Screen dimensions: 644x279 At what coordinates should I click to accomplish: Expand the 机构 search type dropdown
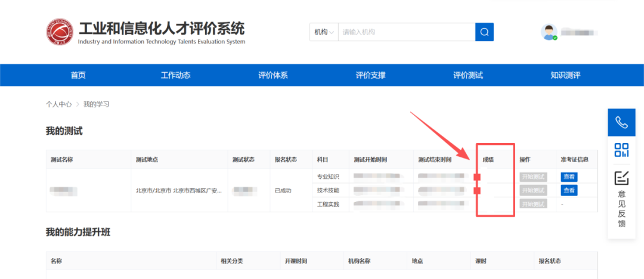324,32
